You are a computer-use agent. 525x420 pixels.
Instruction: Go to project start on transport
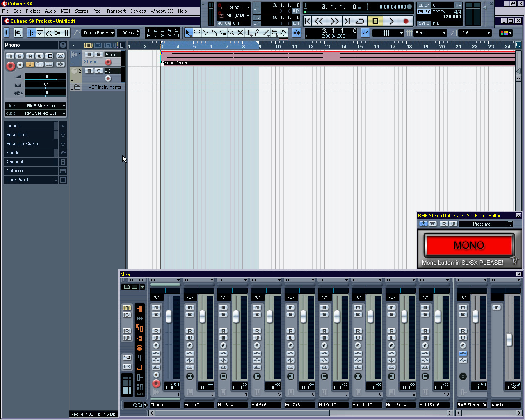pos(308,21)
